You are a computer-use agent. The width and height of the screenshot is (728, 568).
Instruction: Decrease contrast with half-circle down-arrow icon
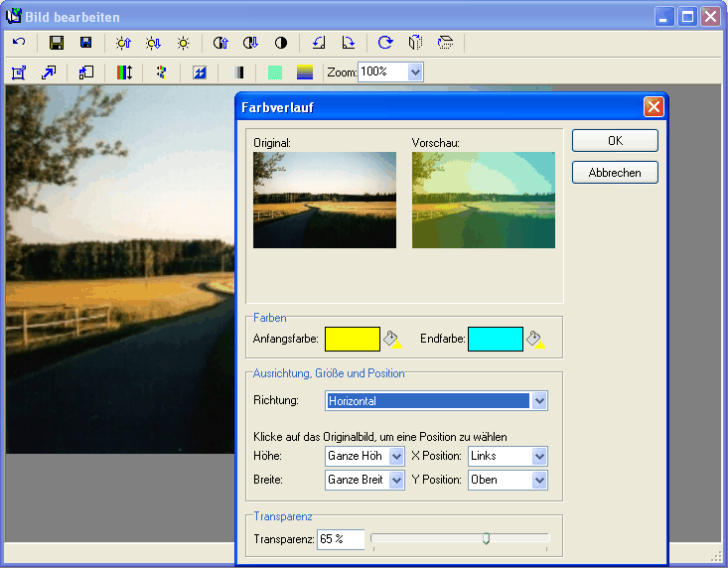pyautogui.click(x=250, y=43)
